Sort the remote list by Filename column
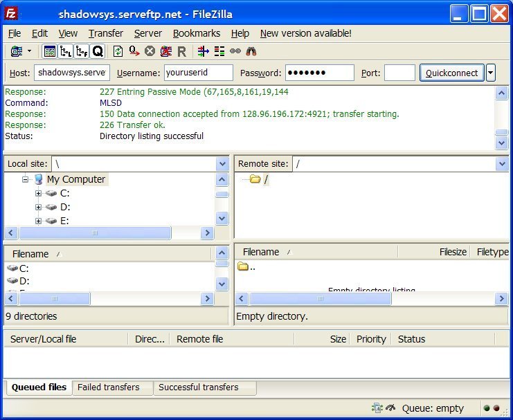The image size is (513, 420). (x=316, y=252)
